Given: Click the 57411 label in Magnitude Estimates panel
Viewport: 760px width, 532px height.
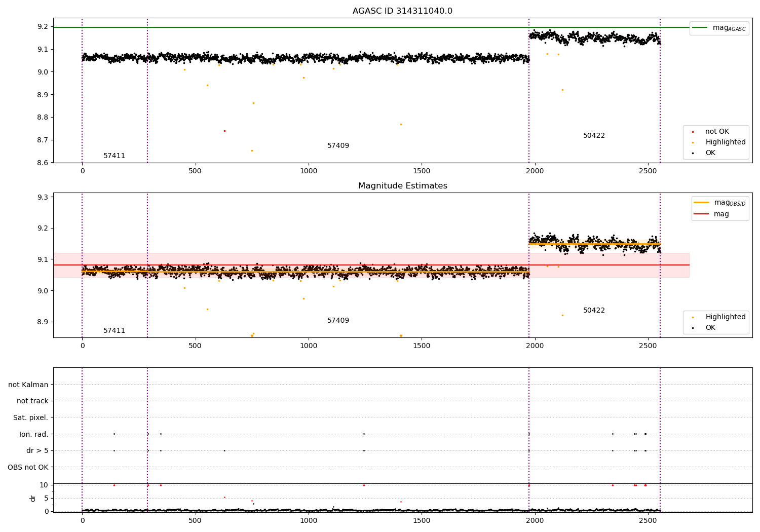Looking at the screenshot, I should pyautogui.click(x=114, y=331).
